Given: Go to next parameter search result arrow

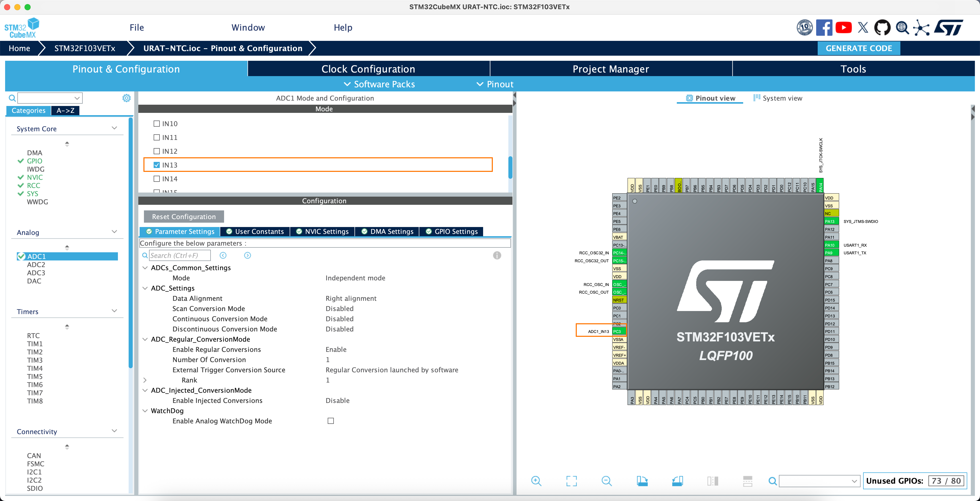Looking at the screenshot, I should pos(247,255).
